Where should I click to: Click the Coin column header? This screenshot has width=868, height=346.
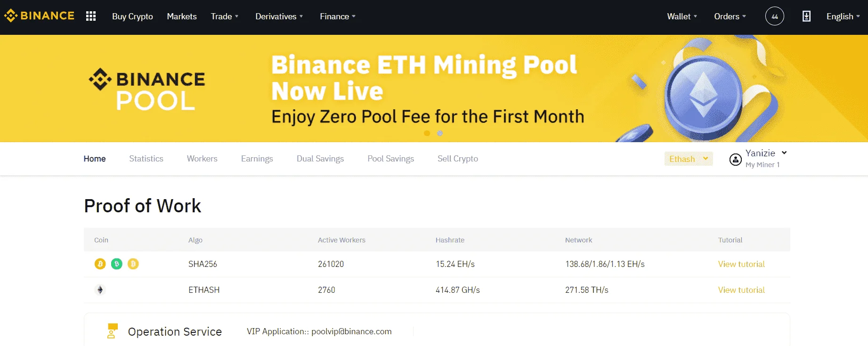point(101,240)
